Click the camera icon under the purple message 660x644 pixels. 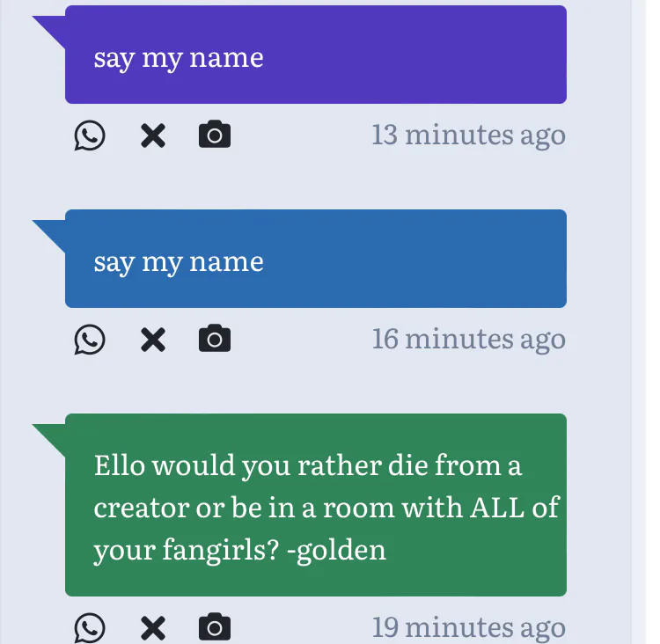pyautogui.click(x=215, y=135)
